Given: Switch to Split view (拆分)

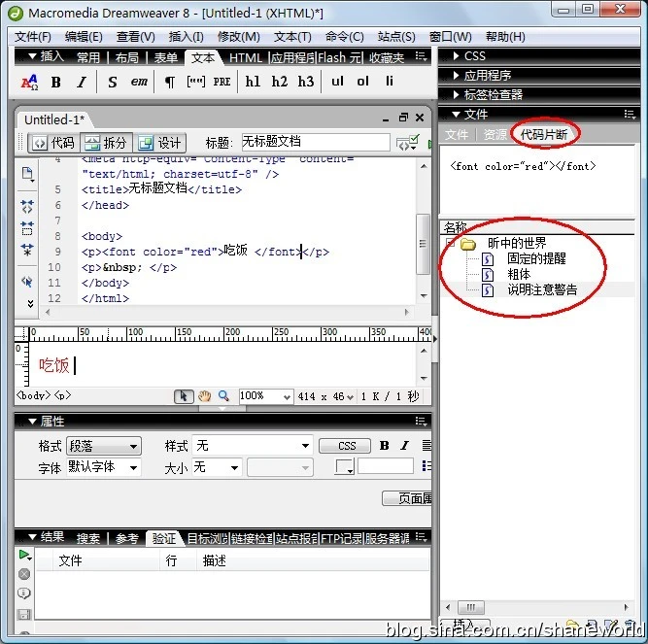Looking at the screenshot, I should (105, 143).
